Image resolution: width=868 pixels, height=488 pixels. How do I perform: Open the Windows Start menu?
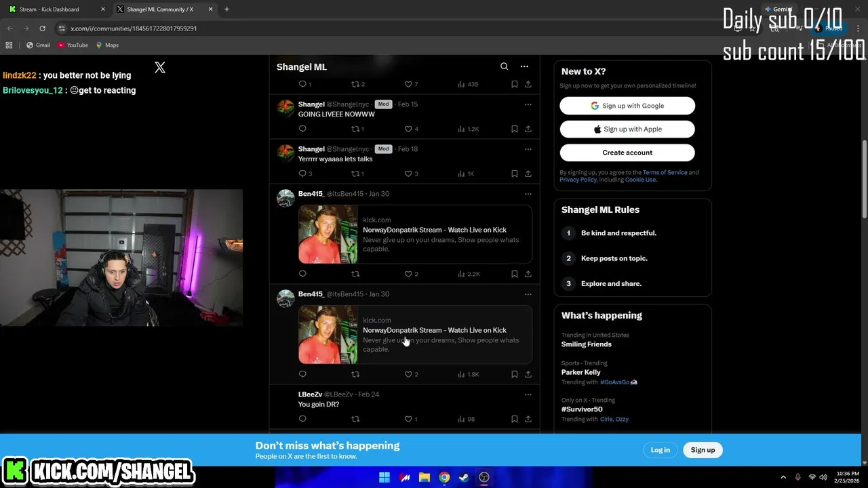[x=384, y=477]
